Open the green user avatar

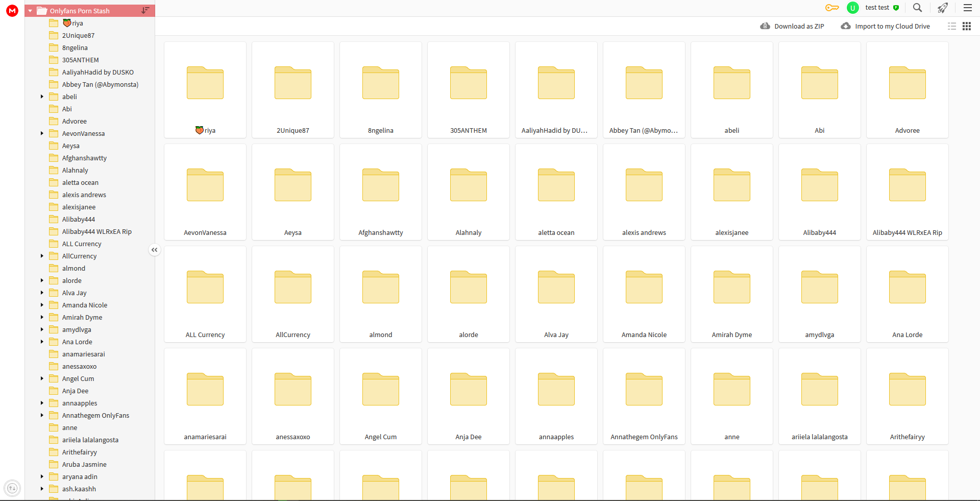pyautogui.click(x=852, y=8)
